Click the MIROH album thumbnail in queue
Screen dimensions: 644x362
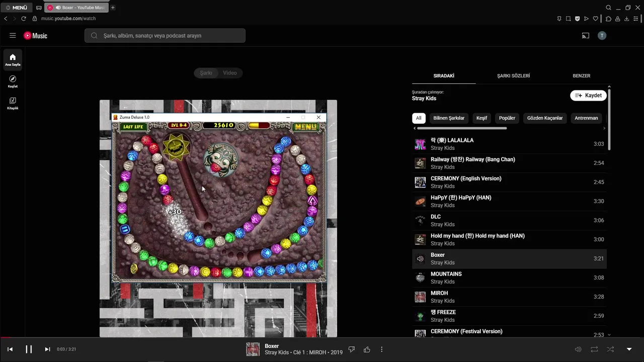(420, 297)
